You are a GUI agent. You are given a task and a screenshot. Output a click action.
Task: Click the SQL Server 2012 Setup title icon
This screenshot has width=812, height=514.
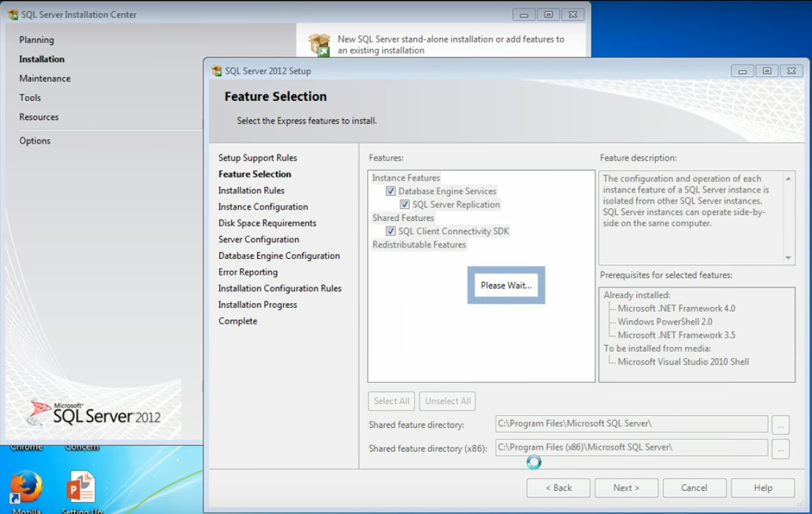[x=217, y=71]
